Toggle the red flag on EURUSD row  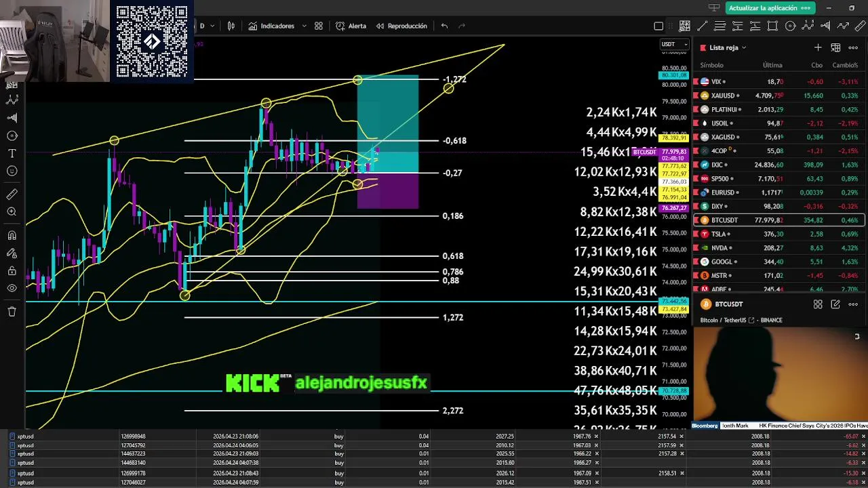[x=696, y=192]
